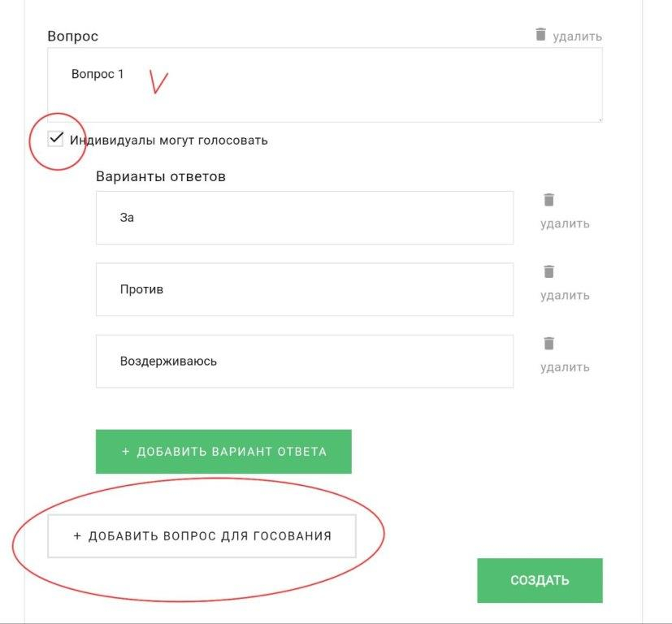Uncheck the "Индивидуалы могут голосовать" checkbox
672x624 pixels.
coord(56,139)
